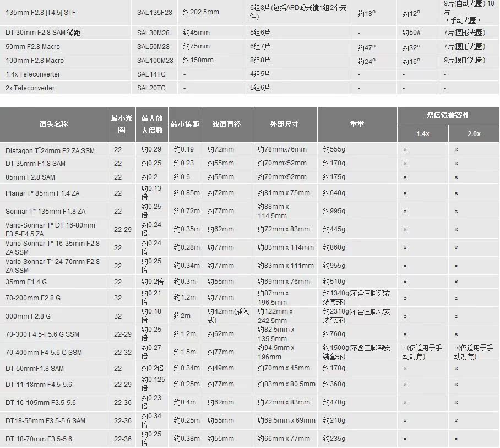Select '1.4x Teleconverter' row name
500x448 pixels.
click(33, 74)
